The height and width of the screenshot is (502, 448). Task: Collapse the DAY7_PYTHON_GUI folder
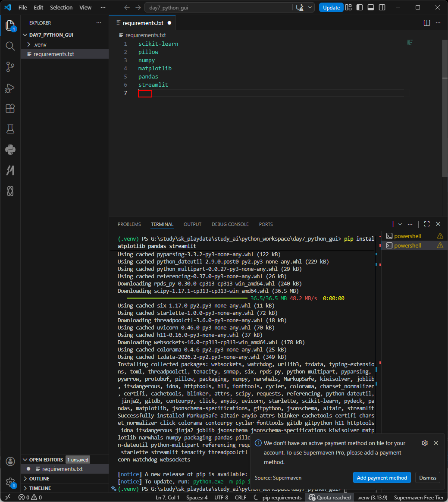(x=51, y=35)
